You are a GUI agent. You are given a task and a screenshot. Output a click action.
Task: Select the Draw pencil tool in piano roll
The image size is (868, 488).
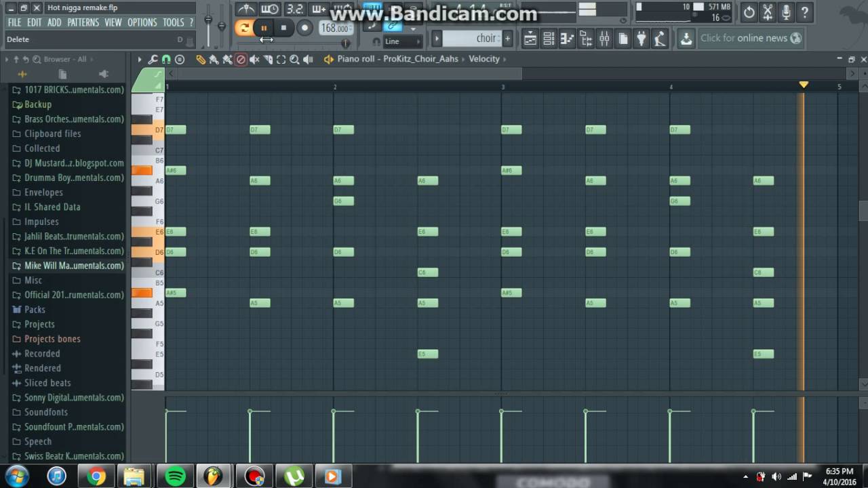point(201,60)
